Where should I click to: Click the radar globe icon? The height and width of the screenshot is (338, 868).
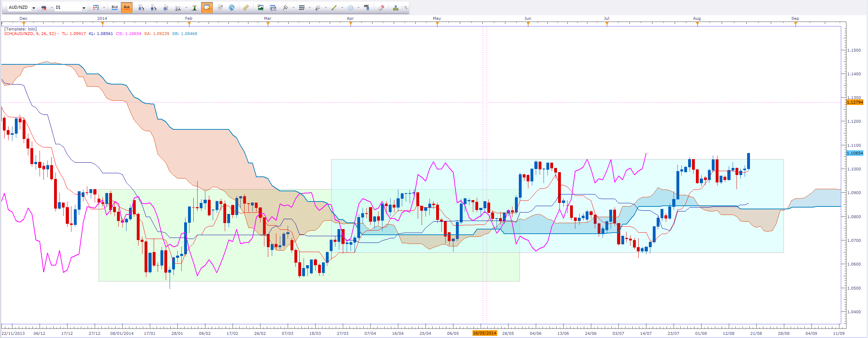231,7
